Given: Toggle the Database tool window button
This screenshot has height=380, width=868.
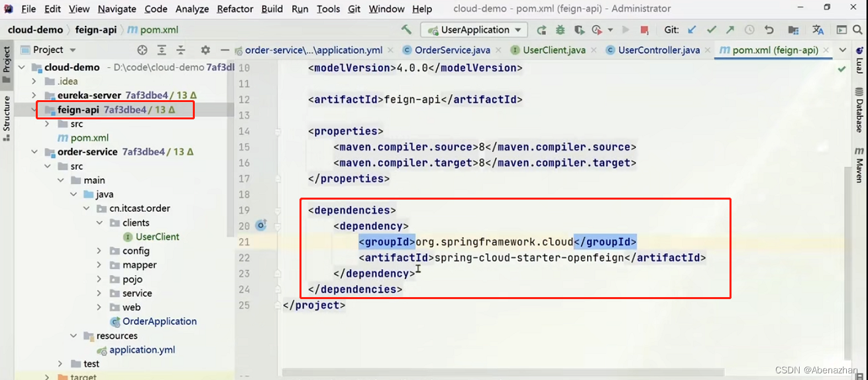Looking at the screenshot, I should (x=859, y=111).
